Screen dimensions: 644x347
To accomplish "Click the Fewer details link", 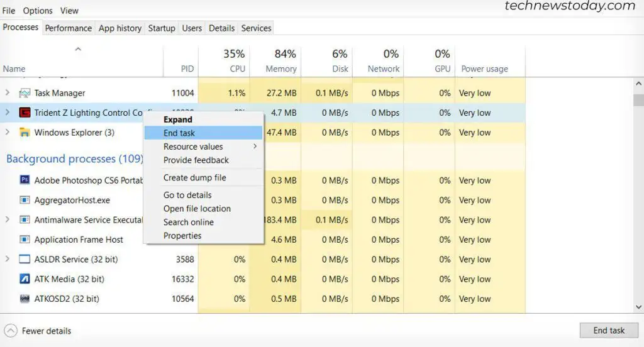I will click(47, 331).
